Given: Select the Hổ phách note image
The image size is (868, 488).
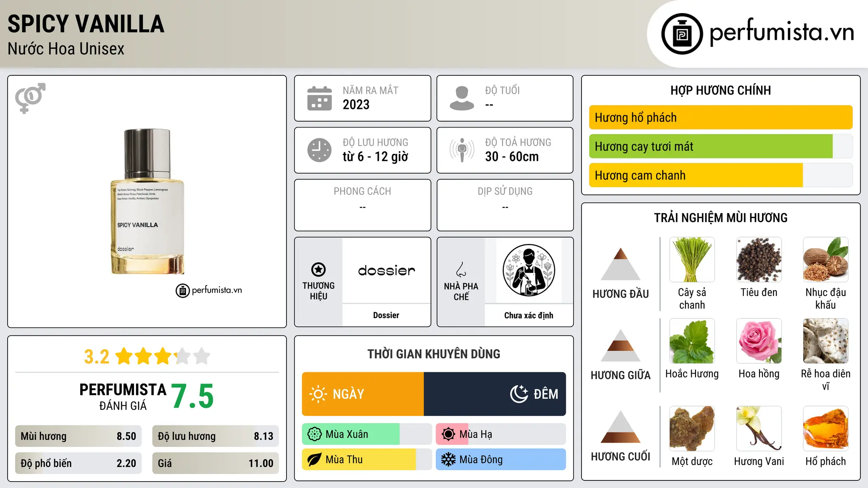Looking at the screenshot, I should pyautogui.click(x=826, y=429).
